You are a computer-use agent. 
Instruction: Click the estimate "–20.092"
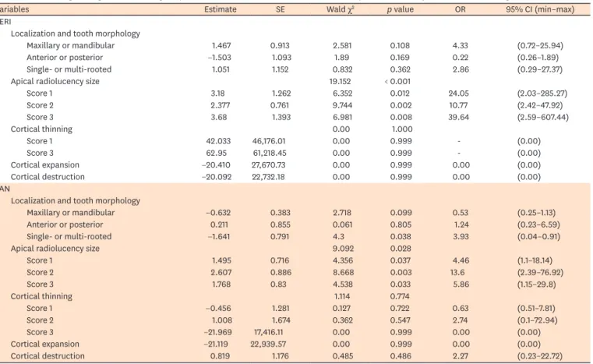point(217,177)
